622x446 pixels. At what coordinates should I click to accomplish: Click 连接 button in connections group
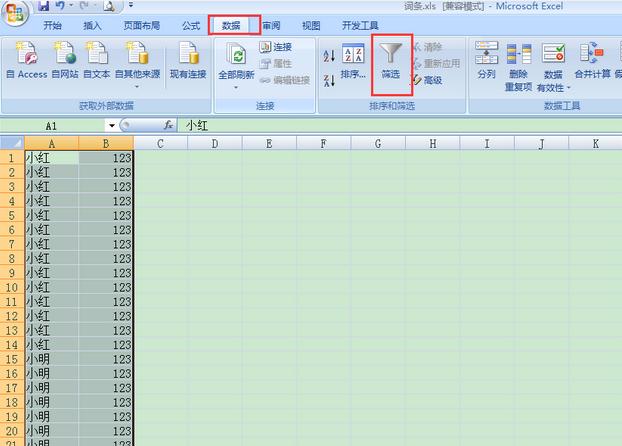[276, 47]
